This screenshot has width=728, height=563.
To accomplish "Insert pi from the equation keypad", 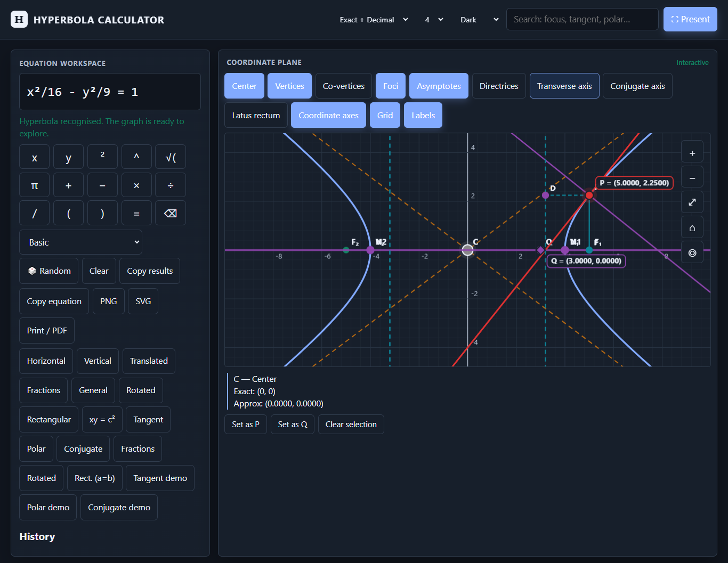I will coord(35,185).
